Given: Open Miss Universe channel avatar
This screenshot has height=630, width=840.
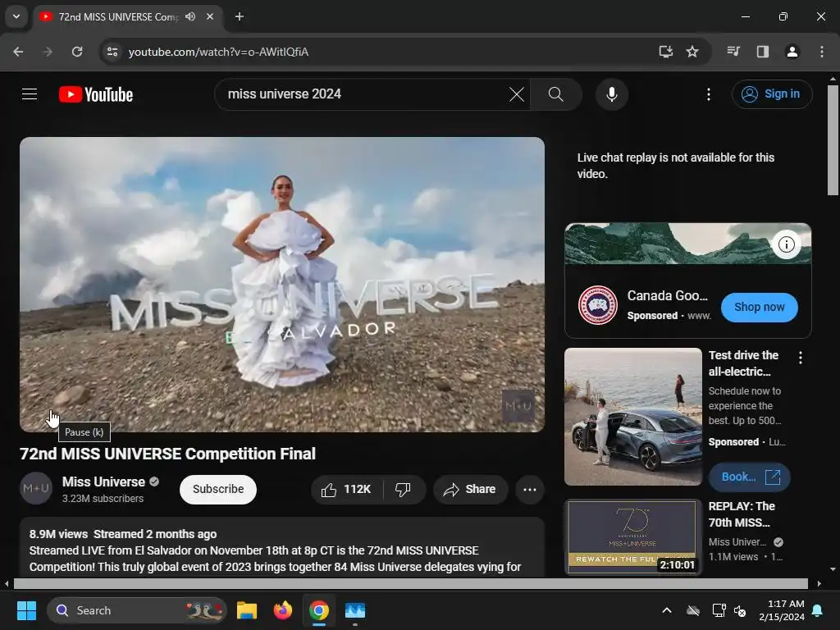Looking at the screenshot, I should (36, 488).
